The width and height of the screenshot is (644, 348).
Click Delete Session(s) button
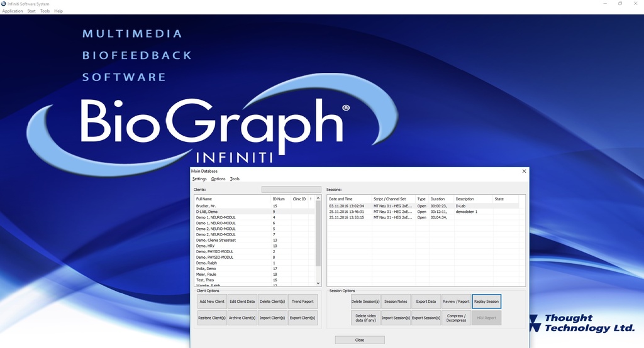pyautogui.click(x=365, y=302)
